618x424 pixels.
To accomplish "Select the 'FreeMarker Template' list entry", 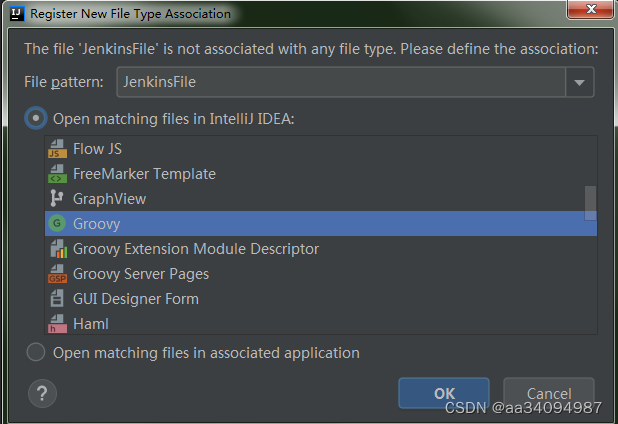I will tap(321, 174).
